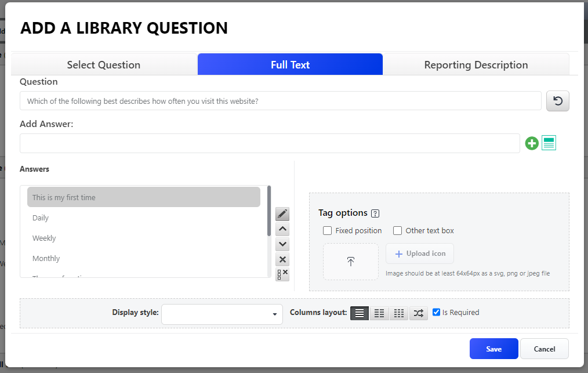588x373 pixels.
Task: Select two columns layout icon
Action: point(379,313)
